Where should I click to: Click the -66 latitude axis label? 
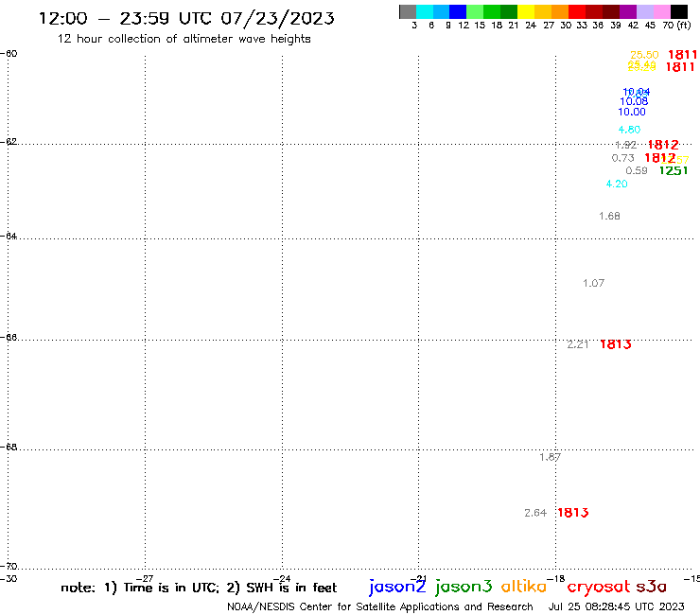tap(9, 337)
